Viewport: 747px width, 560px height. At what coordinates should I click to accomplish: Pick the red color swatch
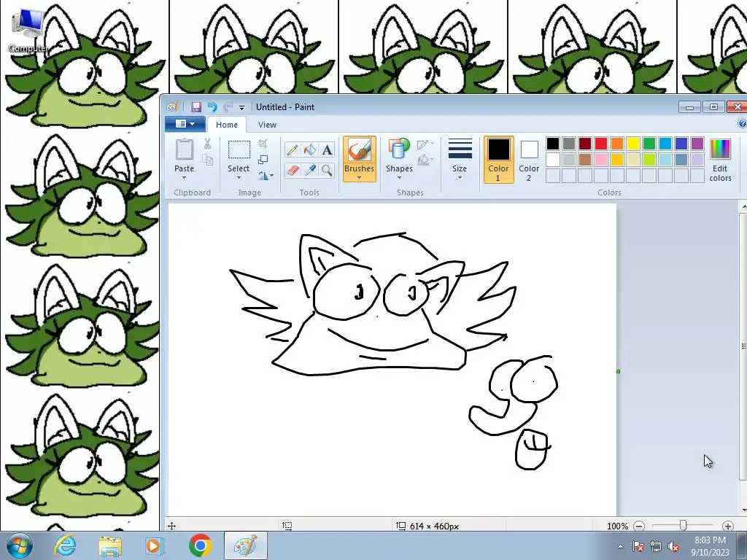pyautogui.click(x=601, y=144)
